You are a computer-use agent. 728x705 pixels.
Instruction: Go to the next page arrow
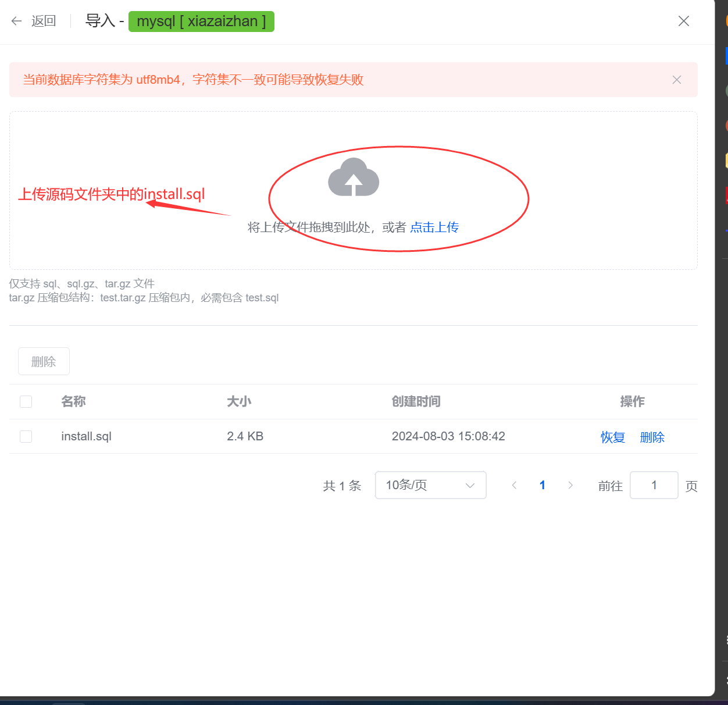(x=570, y=485)
